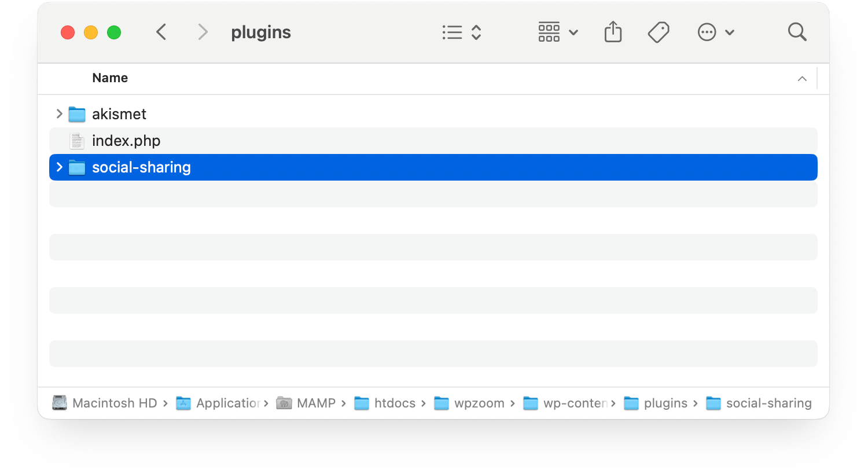Open the list view style selector
The width and height of the screenshot is (868, 470).
461,32
